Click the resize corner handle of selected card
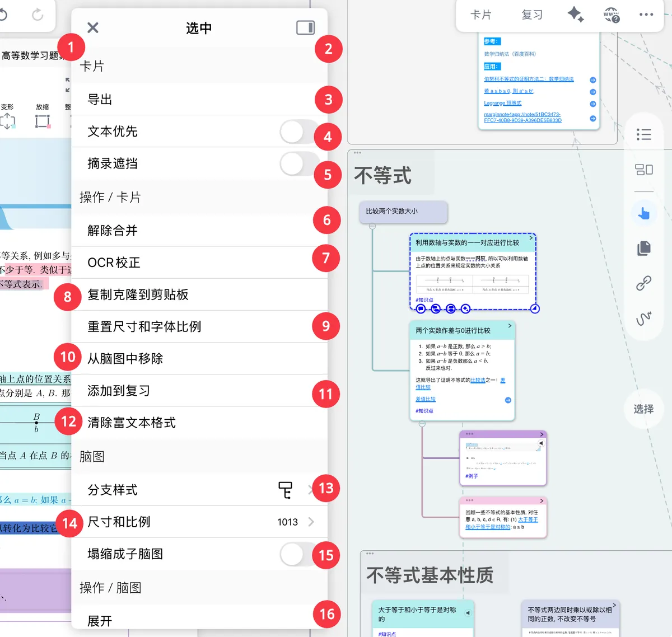 (535, 308)
